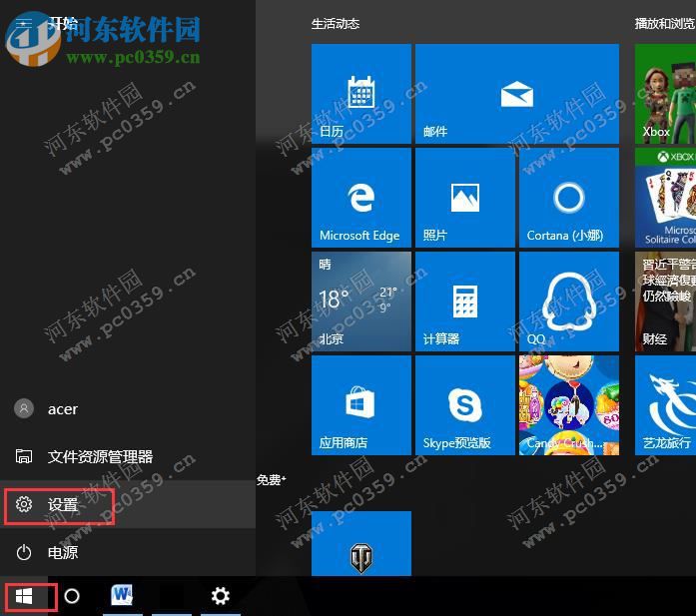Click the 播放和浏览 group heading
The height and width of the screenshot is (616, 696).
point(664,24)
